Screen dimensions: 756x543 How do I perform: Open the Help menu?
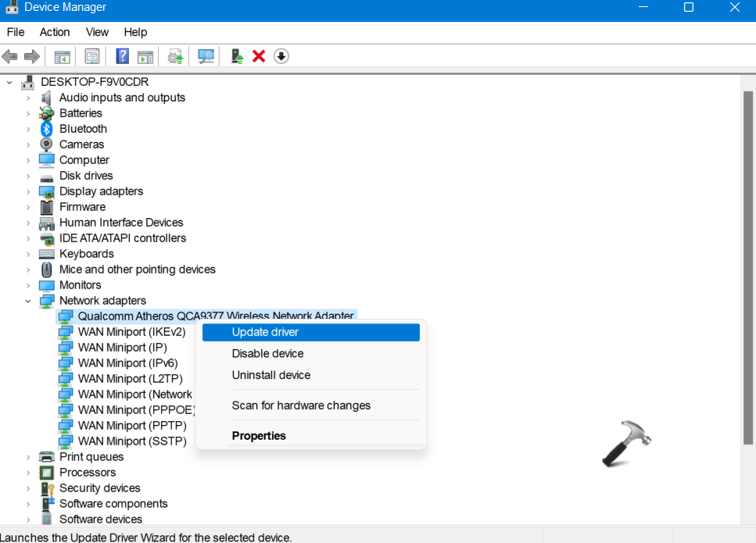[x=135, y=32]
